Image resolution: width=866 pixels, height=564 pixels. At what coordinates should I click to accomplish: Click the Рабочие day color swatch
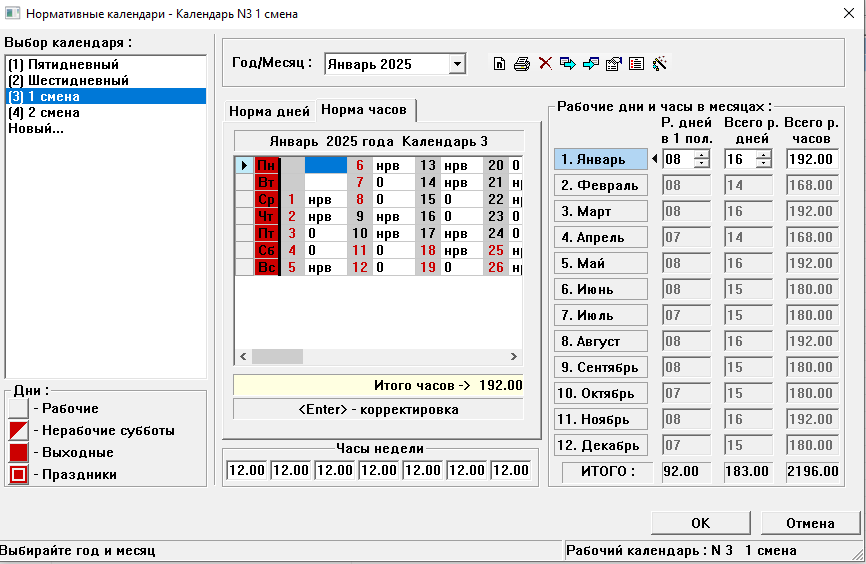pyautogui.click(x=18, y=408)
